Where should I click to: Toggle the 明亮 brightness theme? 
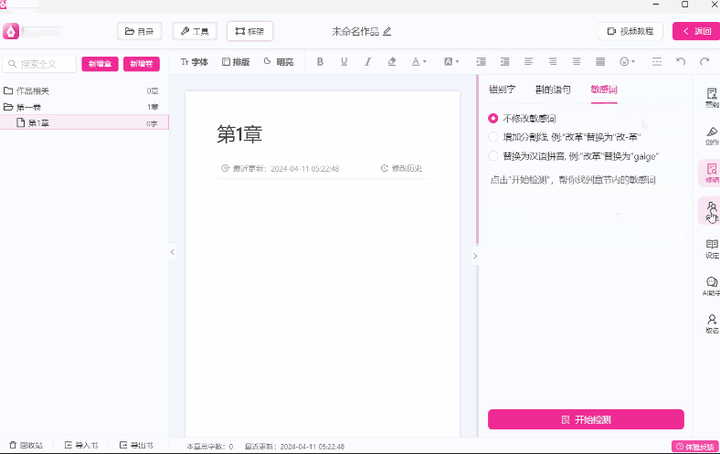[278, 62]
